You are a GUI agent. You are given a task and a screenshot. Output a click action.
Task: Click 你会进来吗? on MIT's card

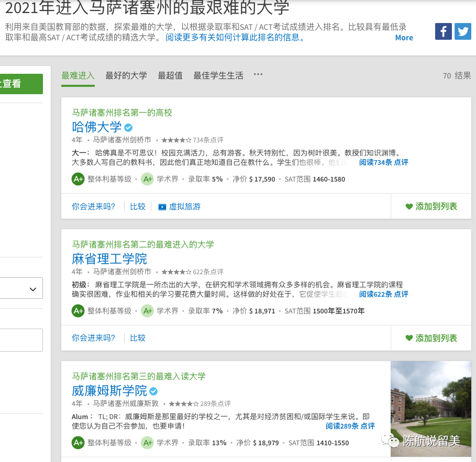93,338
